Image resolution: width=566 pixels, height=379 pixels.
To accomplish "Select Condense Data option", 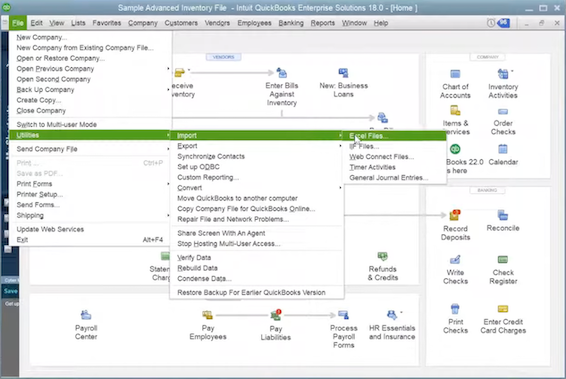I will click(257, 279).
